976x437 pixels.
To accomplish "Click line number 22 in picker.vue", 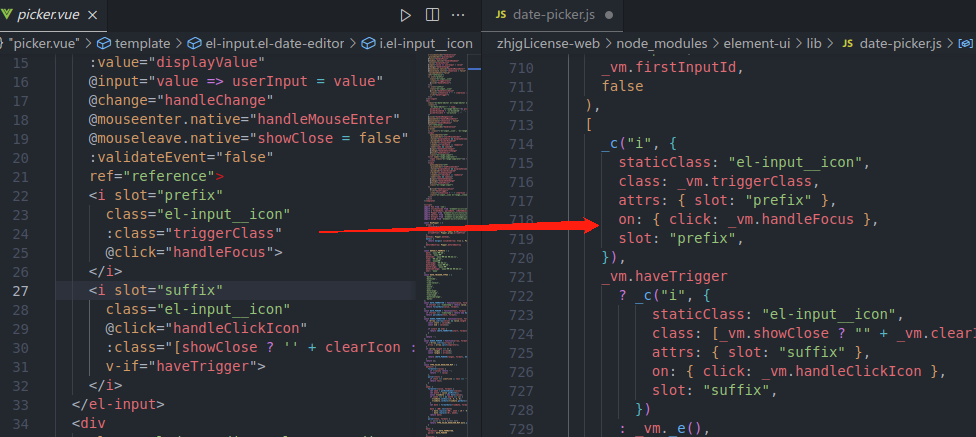I will point(21,195).
